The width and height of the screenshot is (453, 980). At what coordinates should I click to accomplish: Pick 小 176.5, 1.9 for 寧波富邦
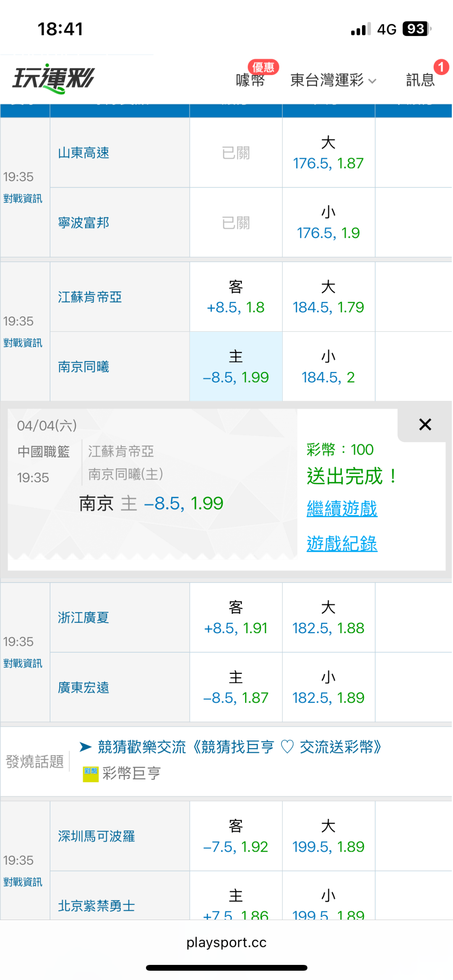tap(328, 223)
